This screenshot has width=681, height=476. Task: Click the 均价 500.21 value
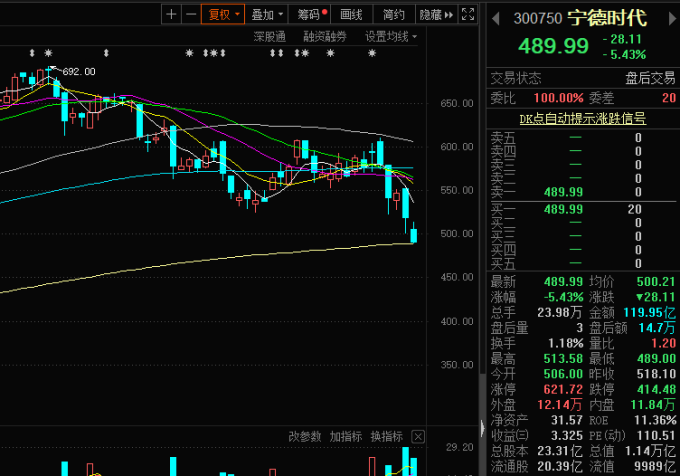click(656, 282)
